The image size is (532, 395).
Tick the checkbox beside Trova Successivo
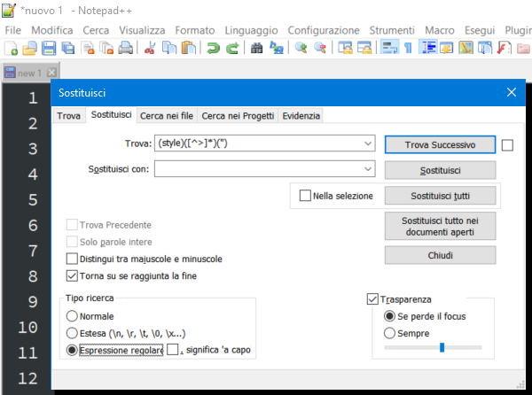pos(507,145)
